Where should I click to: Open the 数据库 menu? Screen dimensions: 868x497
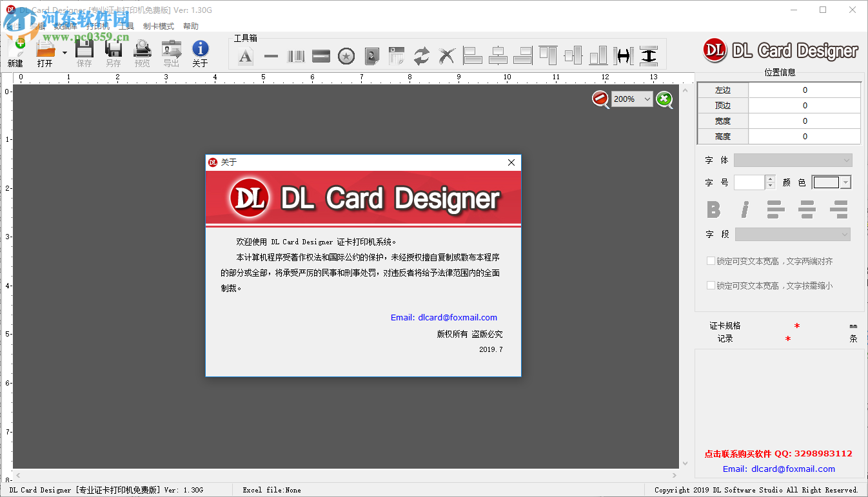(x=64, y=26)
